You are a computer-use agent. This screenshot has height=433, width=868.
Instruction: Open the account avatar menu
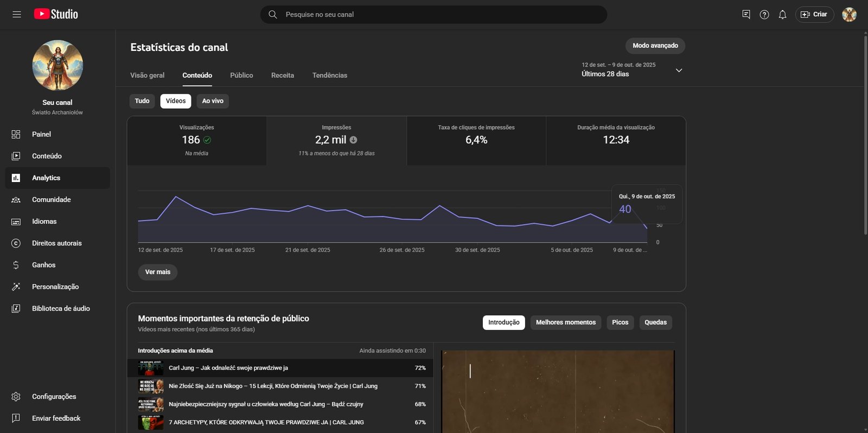tap(849, 15)
